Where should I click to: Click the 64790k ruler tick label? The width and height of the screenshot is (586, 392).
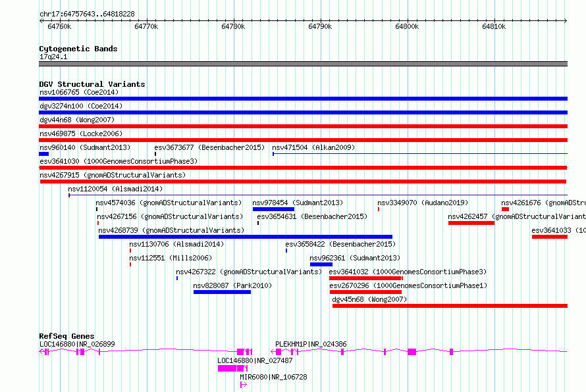click(x=320, y=26)
